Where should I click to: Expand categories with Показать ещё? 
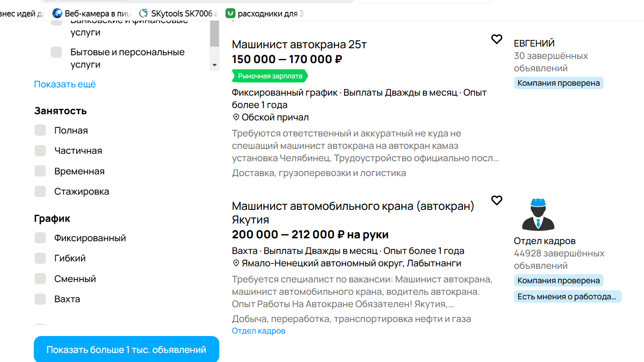65,85
